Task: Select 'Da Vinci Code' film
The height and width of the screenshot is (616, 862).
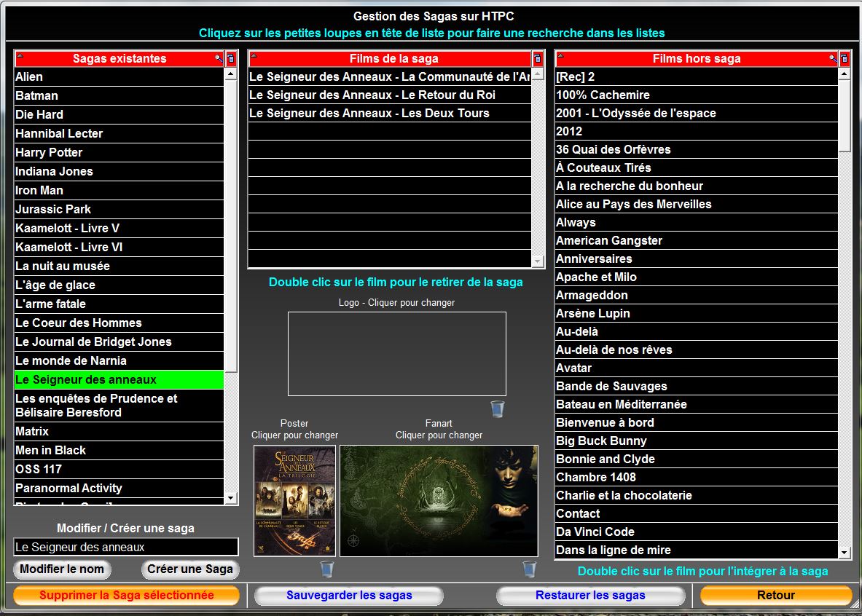Action: pos(697,532)
